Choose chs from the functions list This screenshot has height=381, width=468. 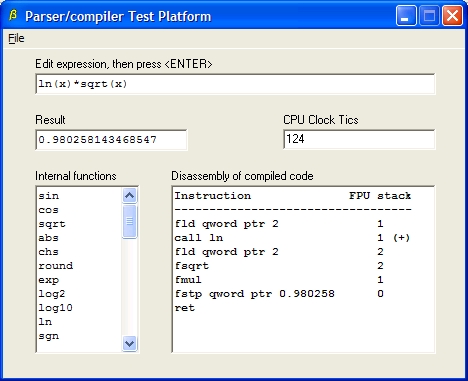pyautogui.click(x=49, y=252)
